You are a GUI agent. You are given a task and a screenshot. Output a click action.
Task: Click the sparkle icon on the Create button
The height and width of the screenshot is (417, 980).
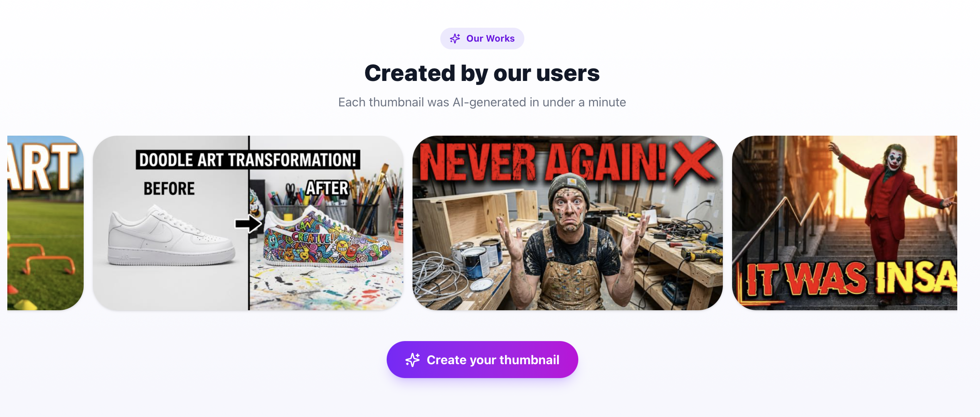[412, 360]
